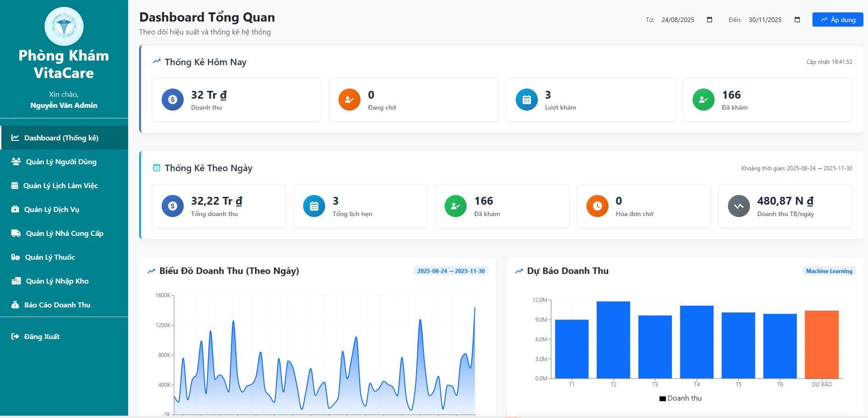Go to Quản Lý Lịch Làm Việc
Image resolution: width=868 pixels, height=418 pixels.
60,185
